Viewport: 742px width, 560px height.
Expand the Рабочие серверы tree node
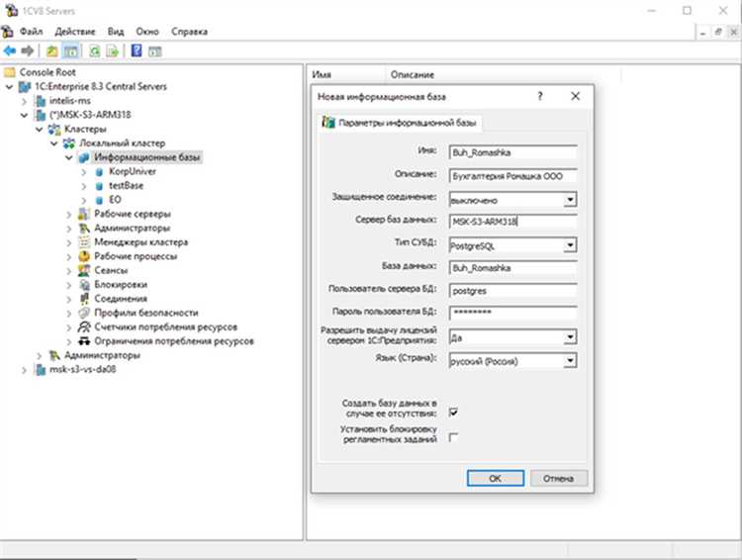[x=69, y=215]
